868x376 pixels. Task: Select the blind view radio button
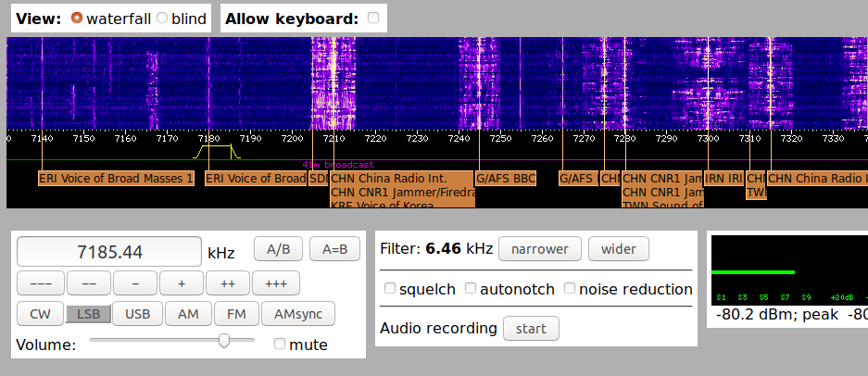coord(161,18)
